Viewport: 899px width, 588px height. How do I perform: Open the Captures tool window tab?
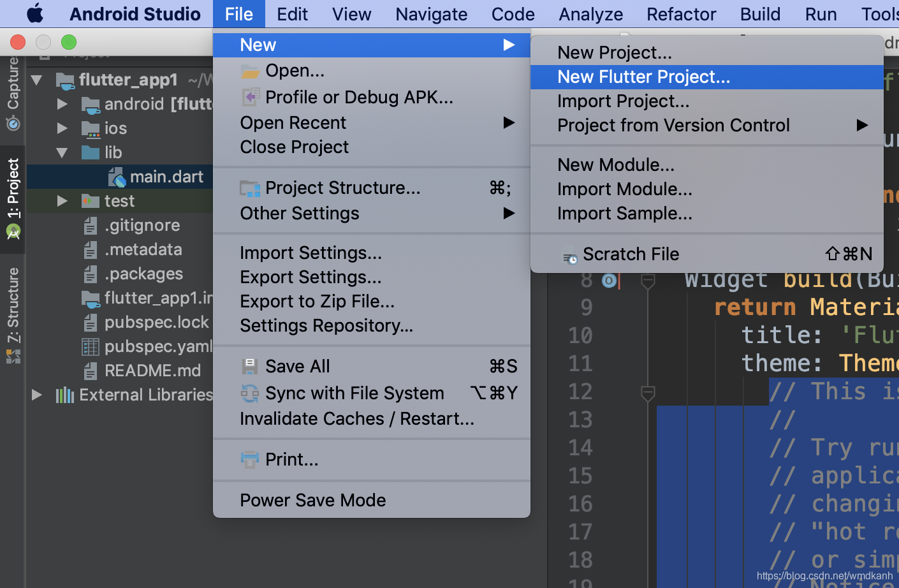tap(13, 94)
